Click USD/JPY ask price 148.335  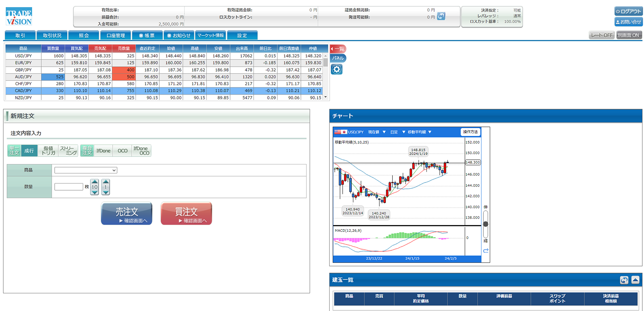[x=102, y=56]
